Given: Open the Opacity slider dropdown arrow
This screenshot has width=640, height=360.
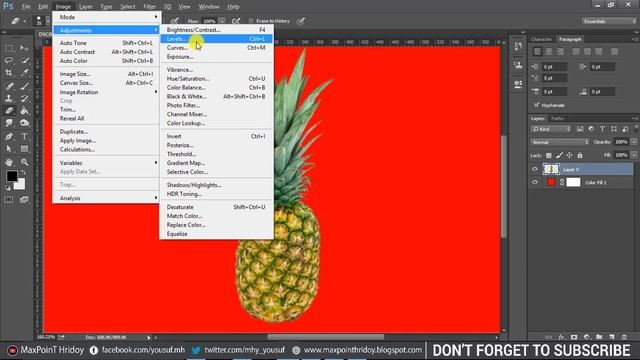Looking at the screenshot, I should coord(634,142).
